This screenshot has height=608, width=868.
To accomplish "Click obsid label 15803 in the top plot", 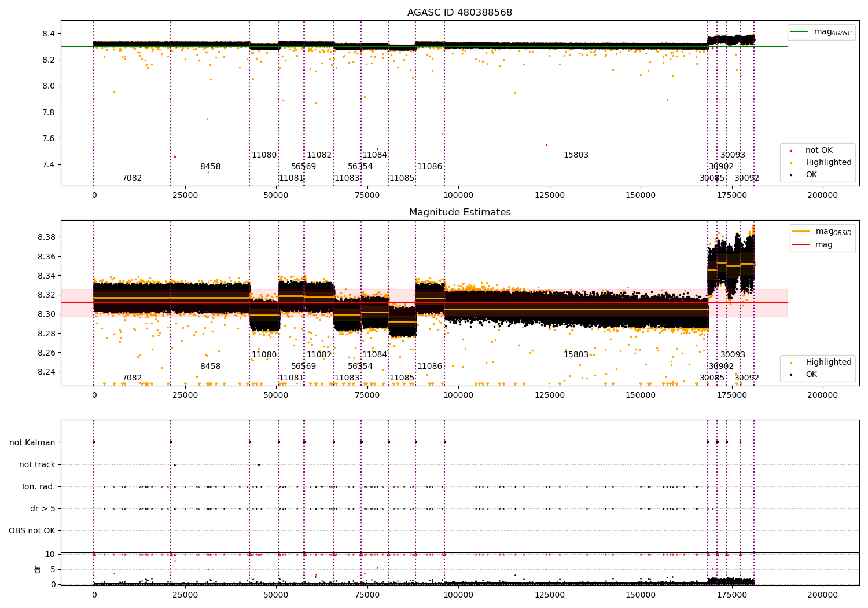I will pyautogui.click(x=576, y=155).
